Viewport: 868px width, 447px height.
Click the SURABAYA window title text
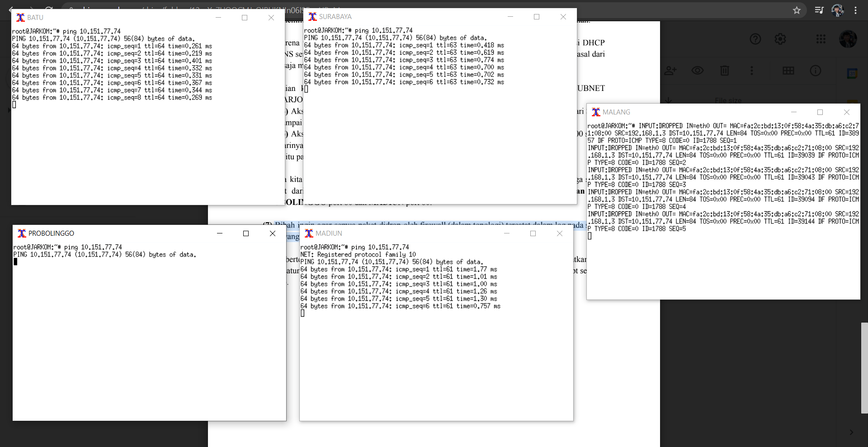[x=335, y=17]
